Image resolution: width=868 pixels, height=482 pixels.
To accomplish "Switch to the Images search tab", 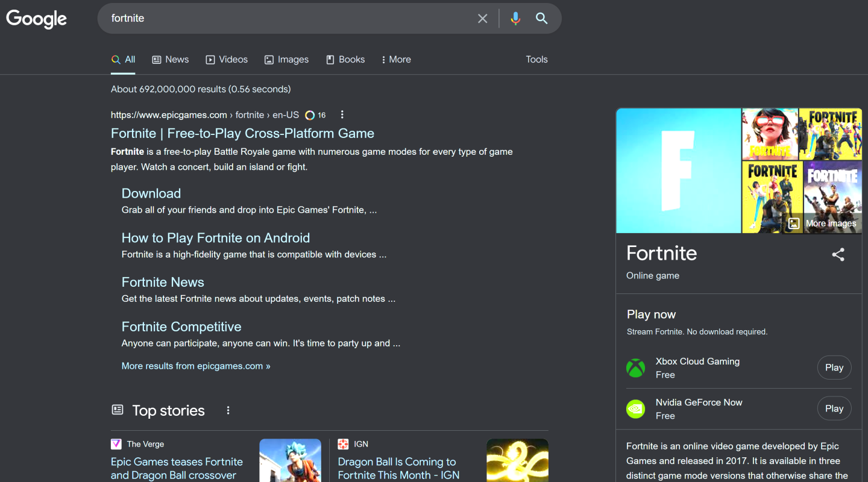I will [x=286, y=59].
